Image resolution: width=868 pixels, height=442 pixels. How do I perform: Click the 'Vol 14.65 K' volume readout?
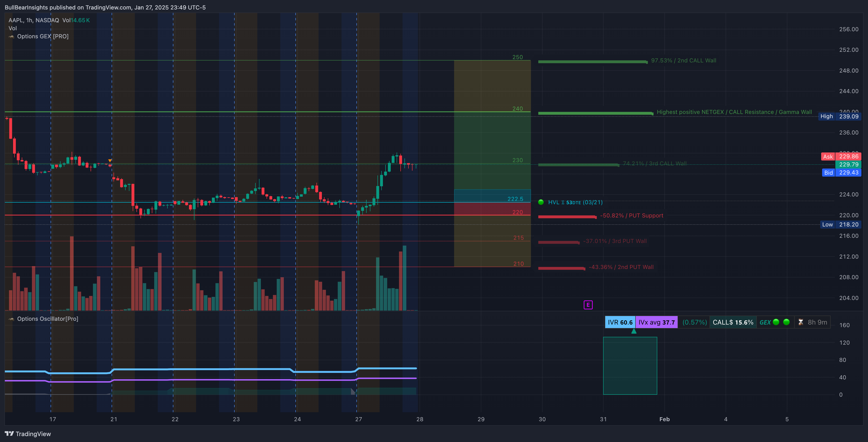(76, 20)
